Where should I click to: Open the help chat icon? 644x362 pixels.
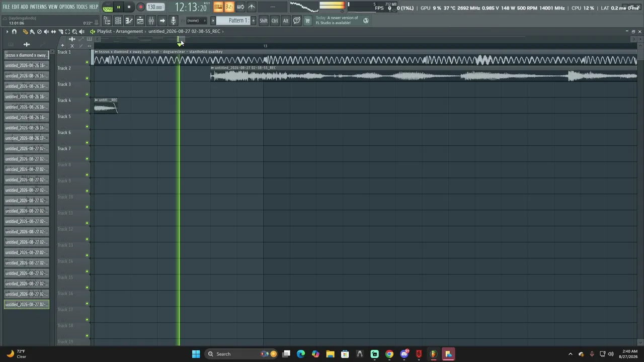tap(297, 21)
